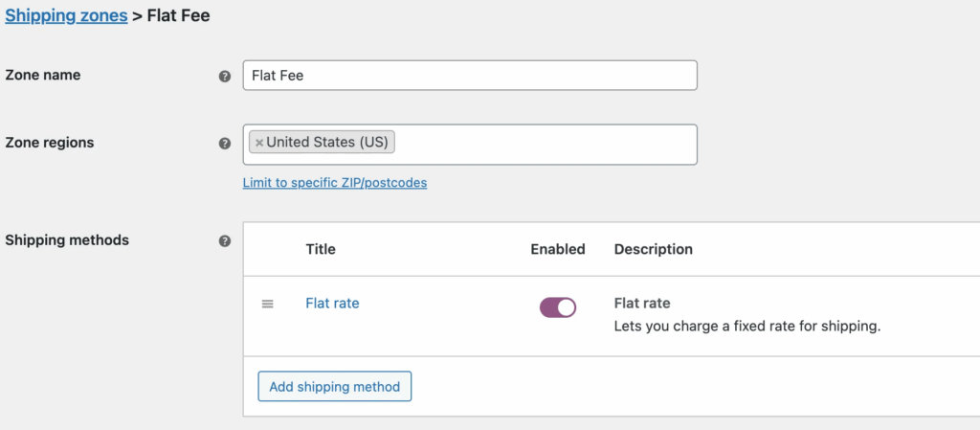This screenshot has height=430, width=980.
Task: Open Limit to specific ZIP/postcodes
Action: click(x=335, y=182)
